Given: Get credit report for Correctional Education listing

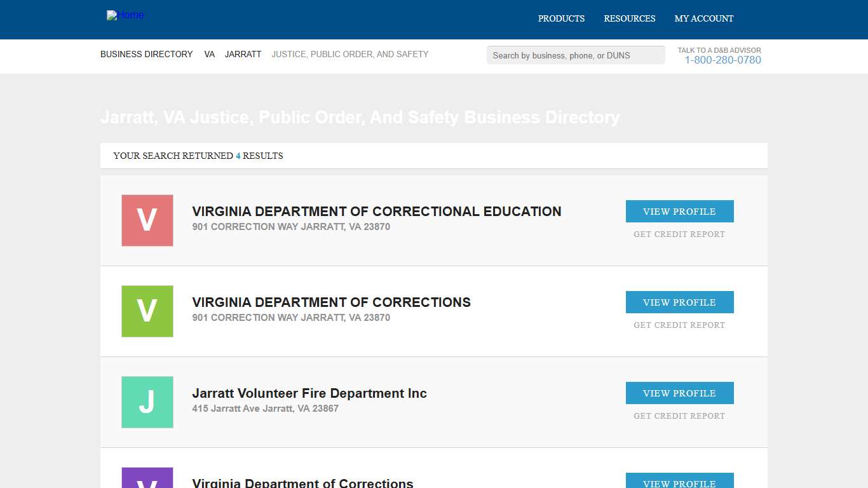Looking at the screenshot, I should (x=679, y=234).
